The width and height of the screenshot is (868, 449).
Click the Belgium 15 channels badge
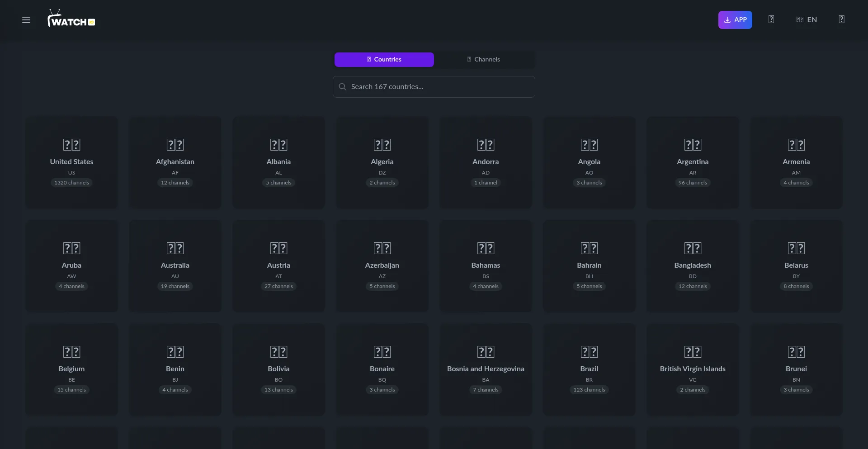(71, 390)
